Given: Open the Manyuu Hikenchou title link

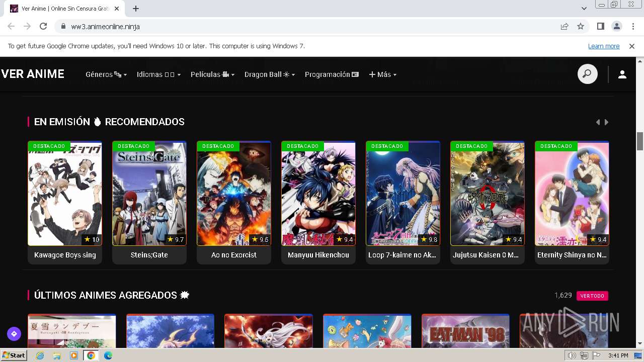Looking at the screenshot, I should coord(318,255).
